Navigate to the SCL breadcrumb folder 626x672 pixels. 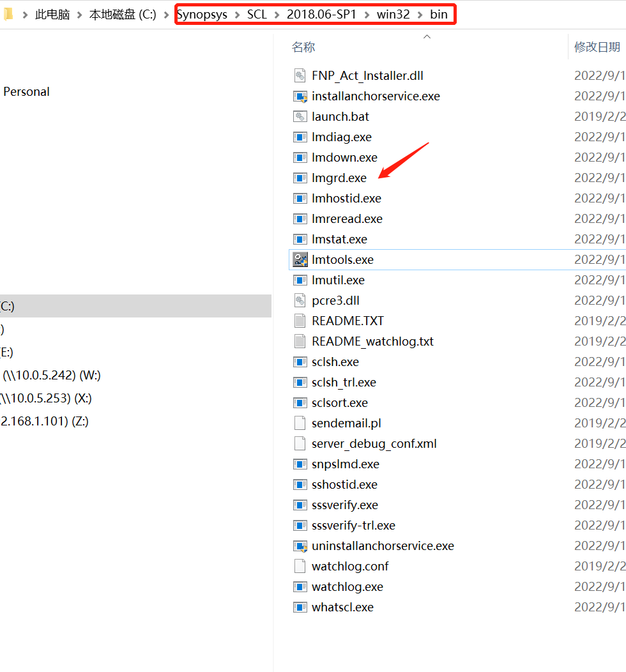pos(257,15)
